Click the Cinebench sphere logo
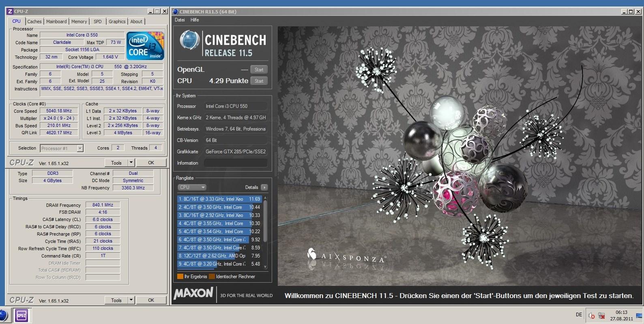 [x=189, y=40]
